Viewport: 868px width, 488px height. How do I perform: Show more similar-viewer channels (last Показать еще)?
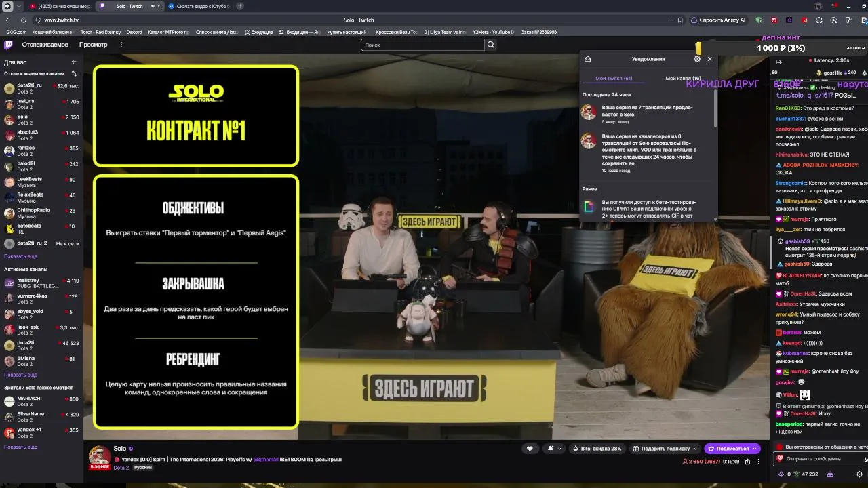[x=20, y=447]
